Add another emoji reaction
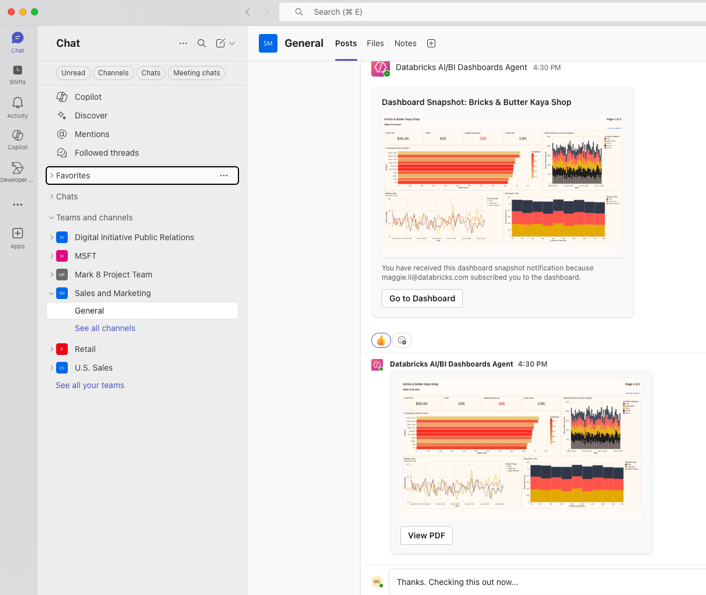Viewport: 706px width, 595px height. (x=402, y=340)
